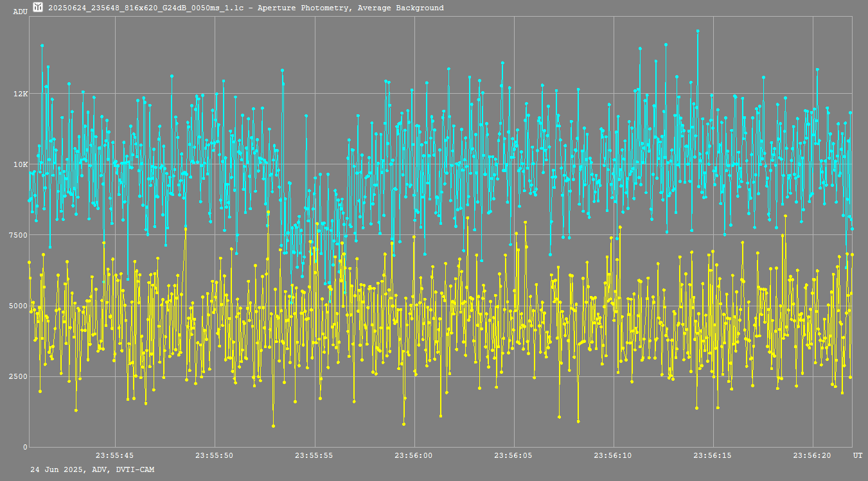Click the 7500 y-axis label
The height and width of the screenshot is (481, 868).
19,235
